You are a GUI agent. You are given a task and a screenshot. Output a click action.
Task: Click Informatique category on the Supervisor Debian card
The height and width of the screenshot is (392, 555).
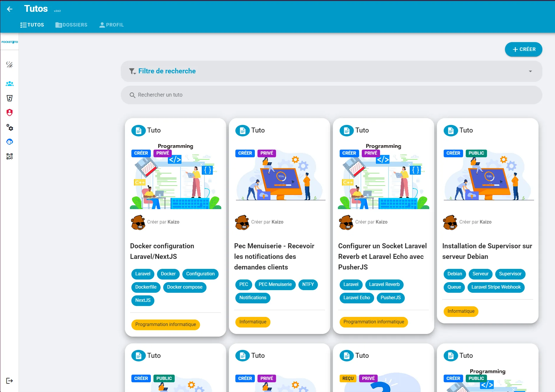click(461, 311)
